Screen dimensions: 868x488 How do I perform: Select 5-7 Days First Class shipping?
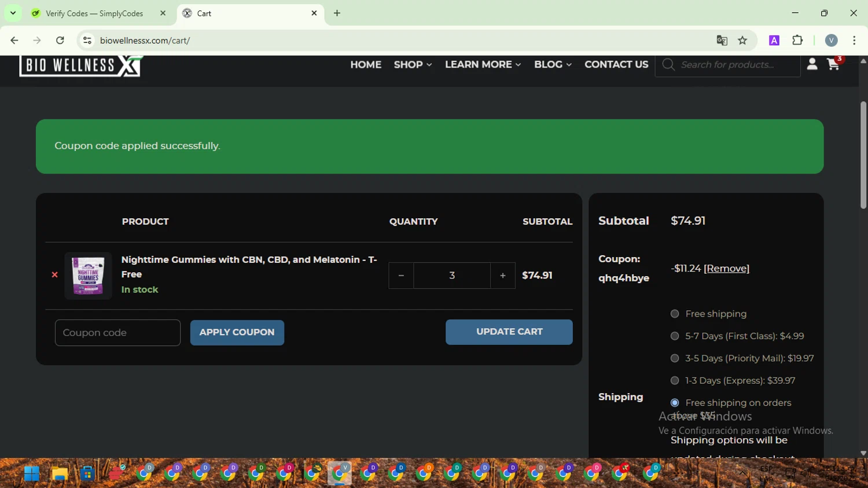click(x=675, y=336)
